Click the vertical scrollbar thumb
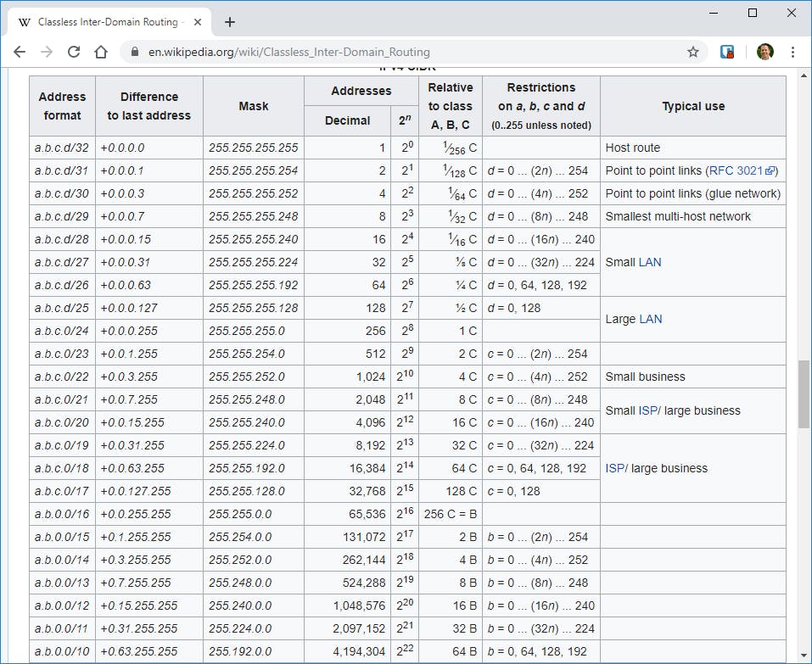Screen dimensions: 812x664 803,394
